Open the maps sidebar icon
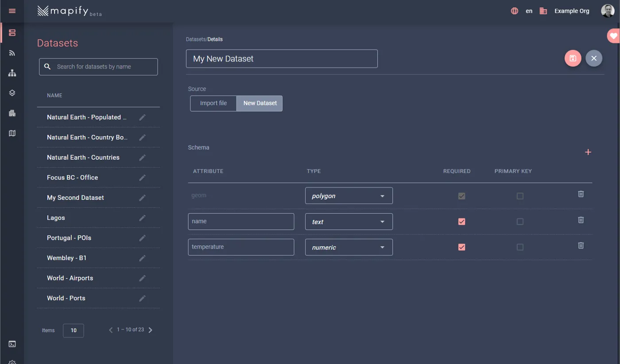This screenshot has height=364, width=620. coord(12,133)
